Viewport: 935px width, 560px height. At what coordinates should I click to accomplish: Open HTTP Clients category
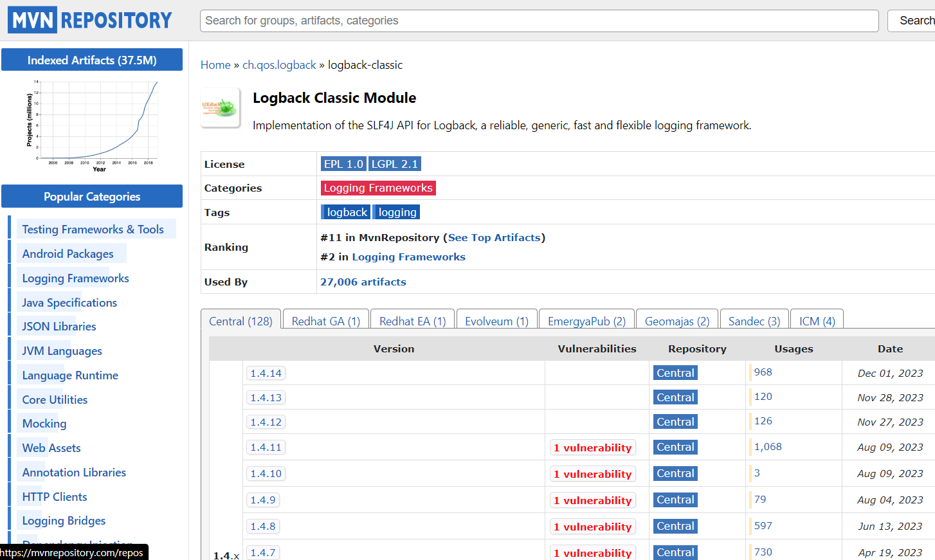click(x=55, y=497)
